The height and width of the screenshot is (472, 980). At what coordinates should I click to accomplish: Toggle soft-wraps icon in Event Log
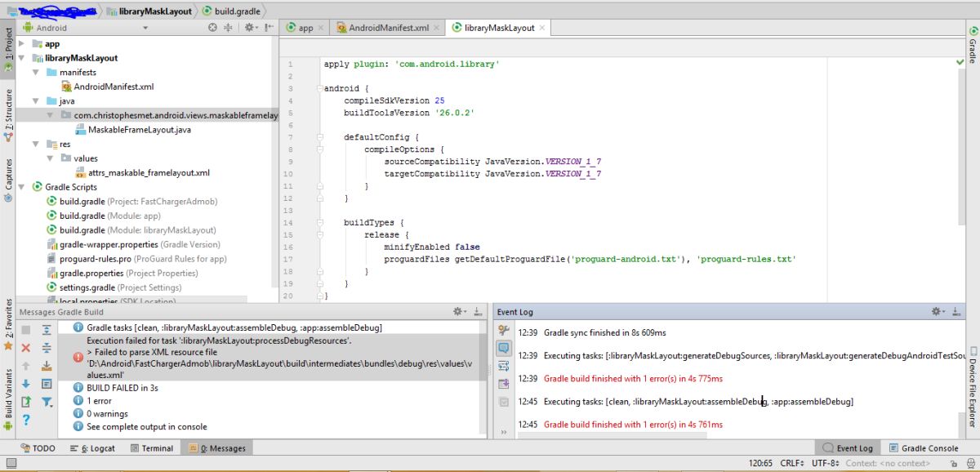coord(504,366)
